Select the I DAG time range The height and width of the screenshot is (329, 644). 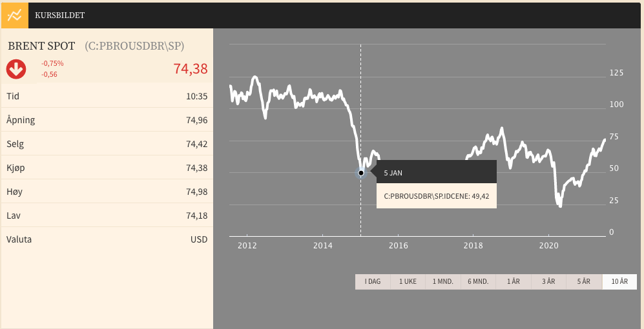coord(373,282)
